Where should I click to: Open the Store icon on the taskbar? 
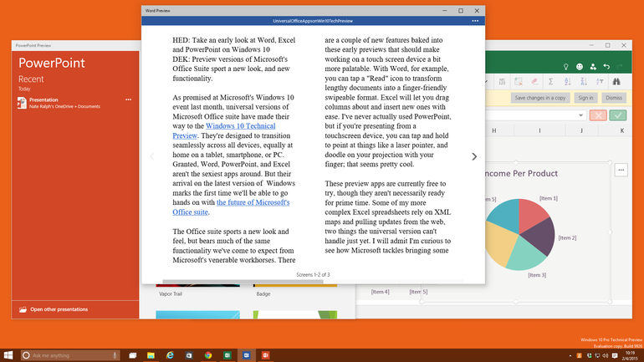coord(189,355)
